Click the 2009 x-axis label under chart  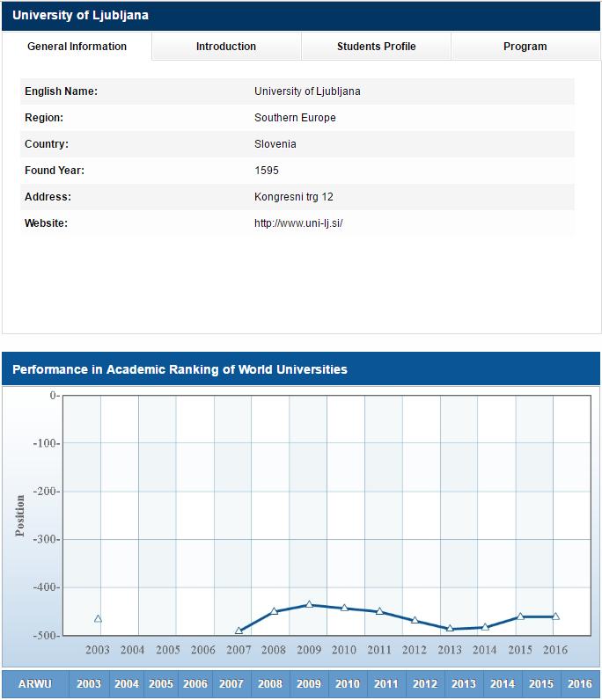click(309, 650)
